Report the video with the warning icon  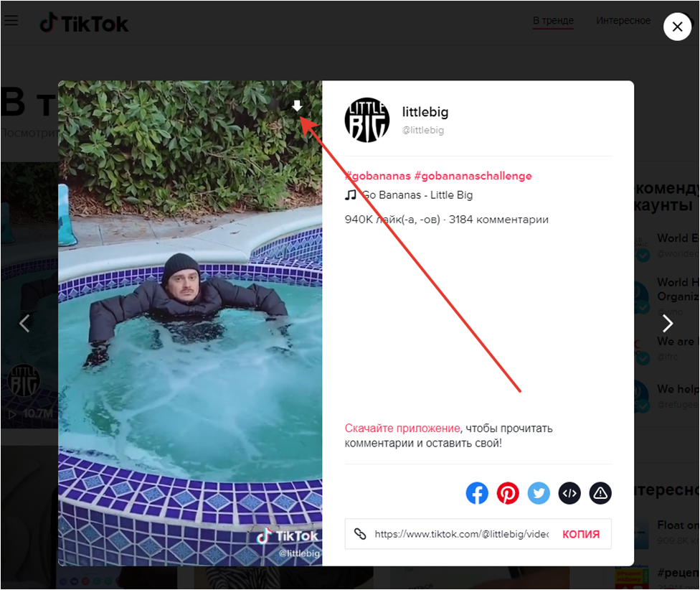click(x=600, y=493)
